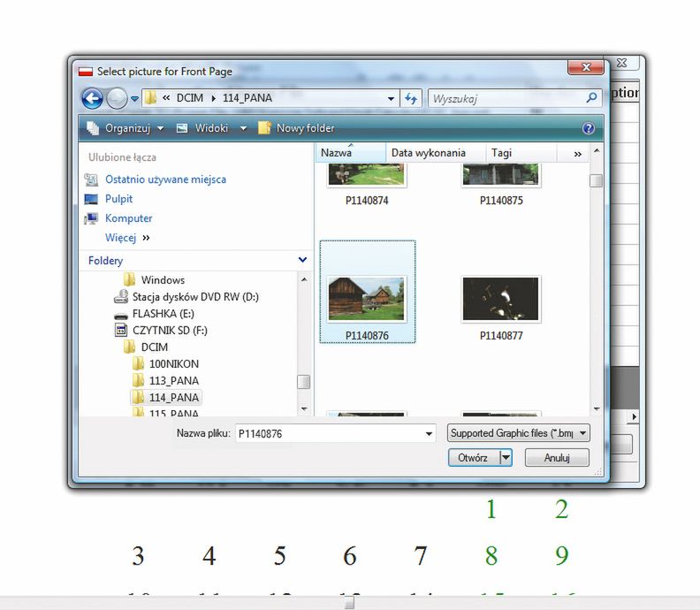This screenshot has height=610, width=700.
Task: Select FLASHKA (E:) drive
Action: (x=163, y=314)
